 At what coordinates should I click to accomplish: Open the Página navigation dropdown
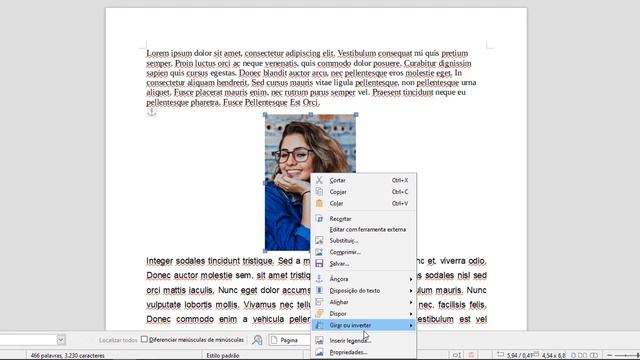[x=290, y=340]
